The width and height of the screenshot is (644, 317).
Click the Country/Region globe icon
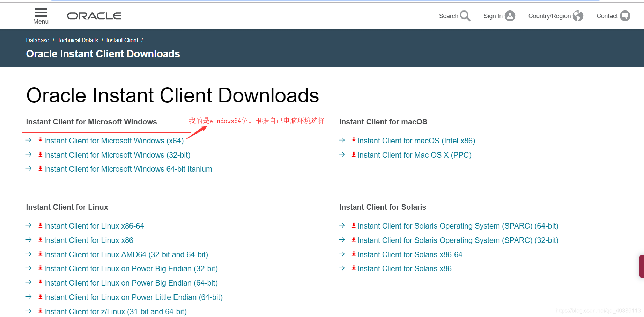(x=578, y=16)
